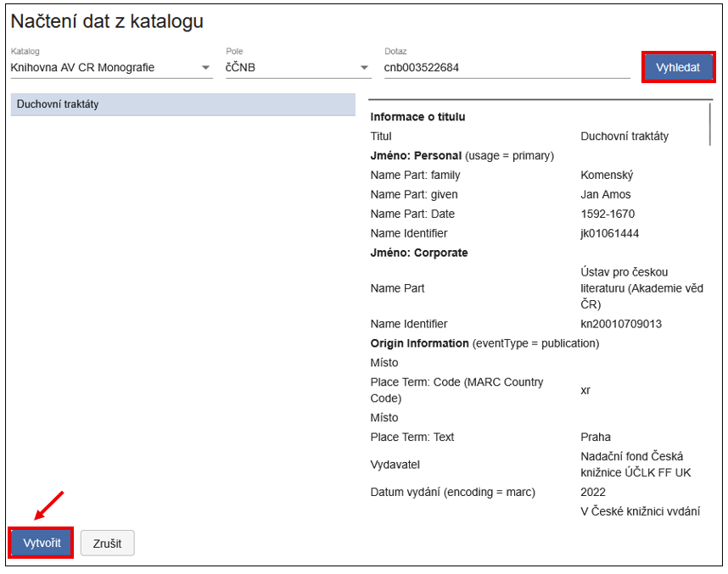Click the corporate identifier kn20010709013
Screen dimensions: 728x574
tap(619, 323)
